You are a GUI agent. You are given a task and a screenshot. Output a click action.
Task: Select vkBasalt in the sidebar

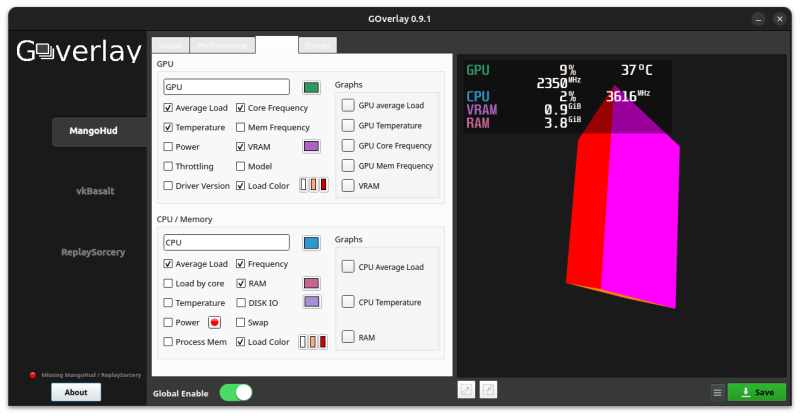[95, 191]
